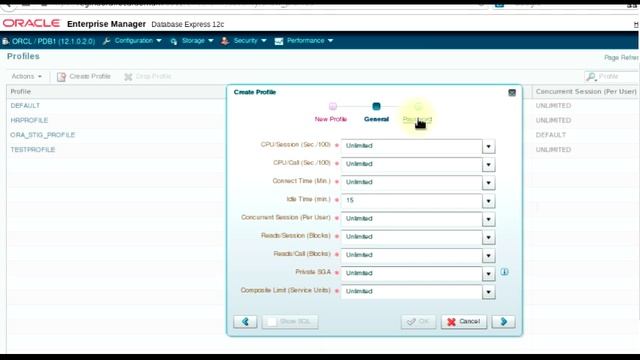Click the Create Profile toolbar button

[84, 76]
